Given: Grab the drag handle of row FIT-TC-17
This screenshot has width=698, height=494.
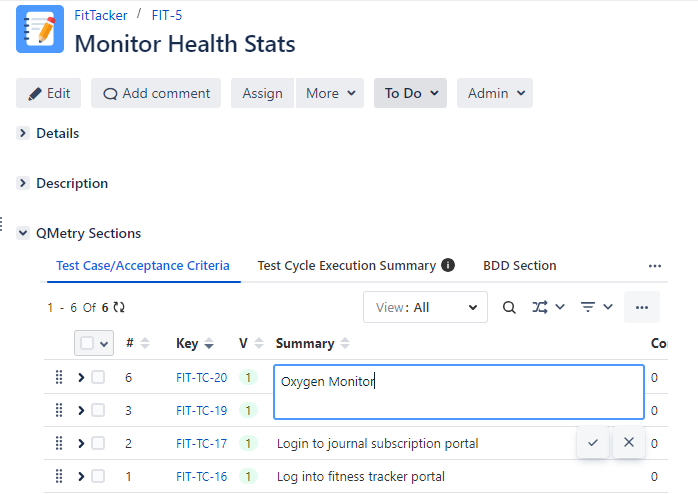Looking at the screenshot, I should click(59, 443).
